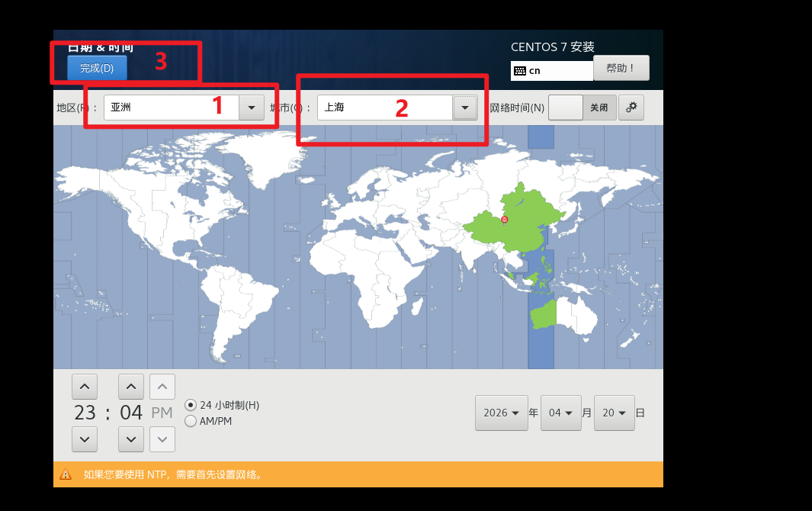The height and width of the screenshot is (511, 812).
Task: Expand the region (亚洲) dropdown
Action: [251, 108]
